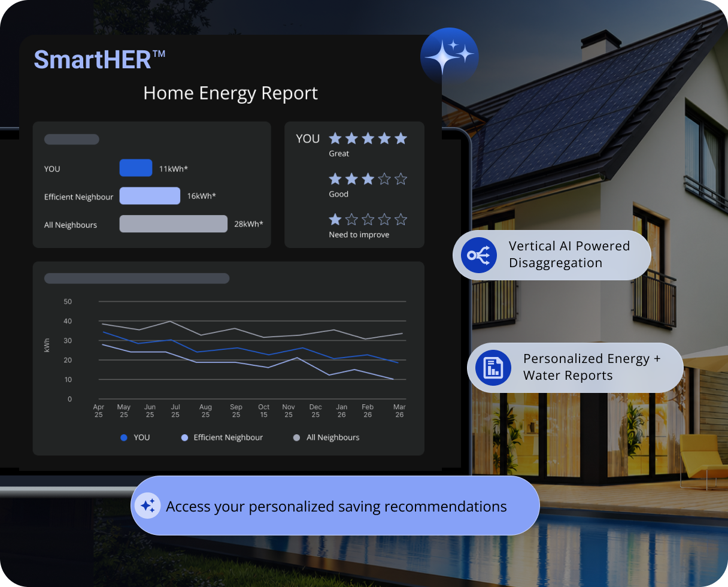
Task: Toggle the Efficient Neighbour legend entry
Action: 222,438
